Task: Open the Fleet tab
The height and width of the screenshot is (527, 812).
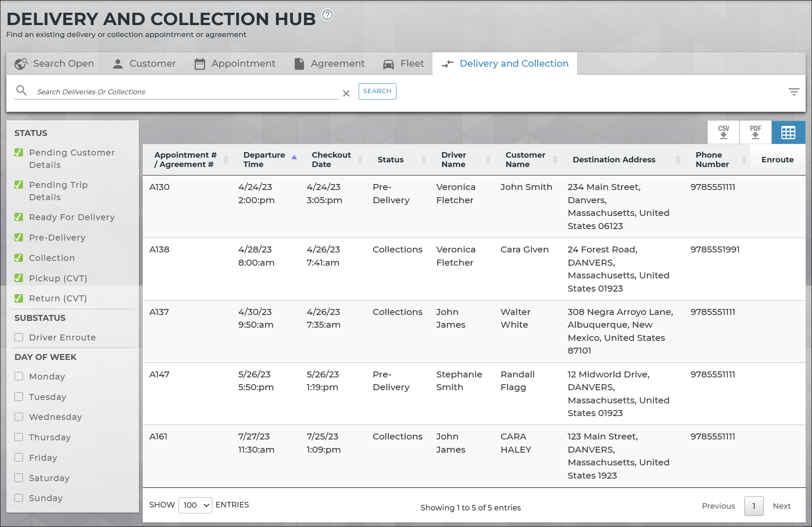Action: click(403, 64)
